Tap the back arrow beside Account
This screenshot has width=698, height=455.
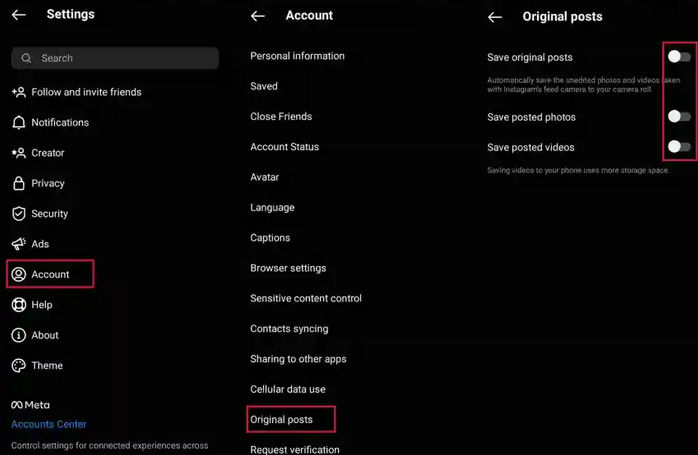[x=257, y=16]
